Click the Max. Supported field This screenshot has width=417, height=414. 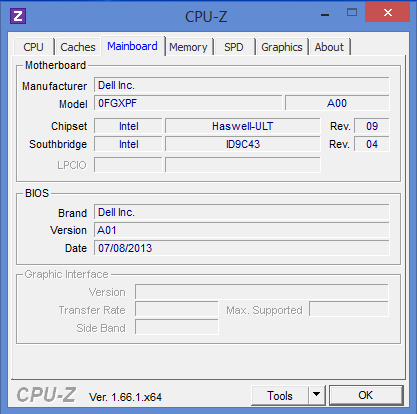click(x=349, y=309)
